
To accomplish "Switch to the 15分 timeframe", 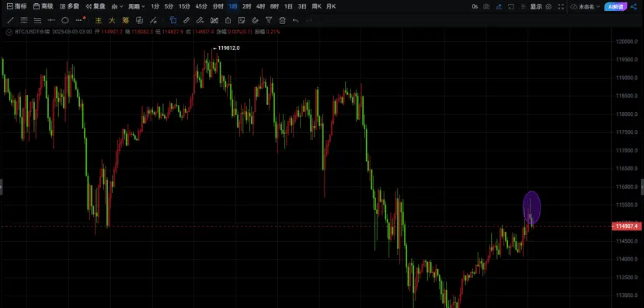I will point(184,6).
